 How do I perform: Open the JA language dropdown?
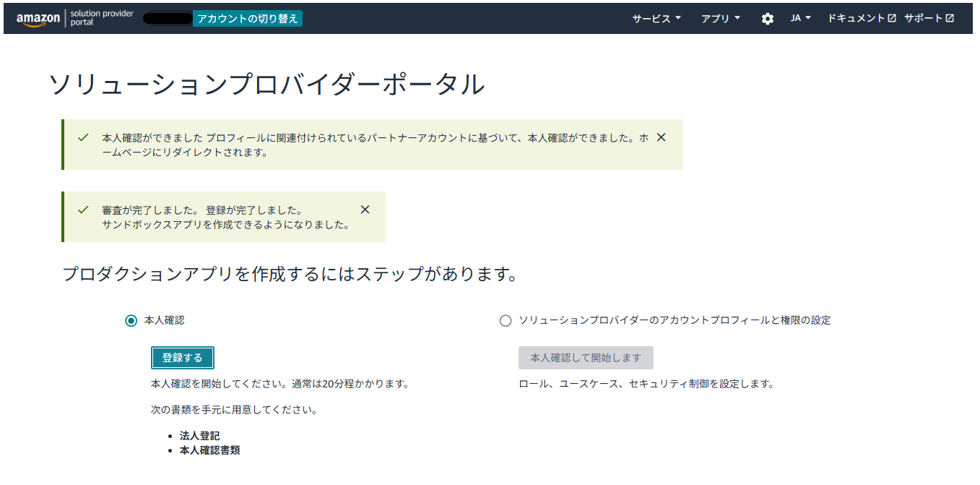point(801,18)
